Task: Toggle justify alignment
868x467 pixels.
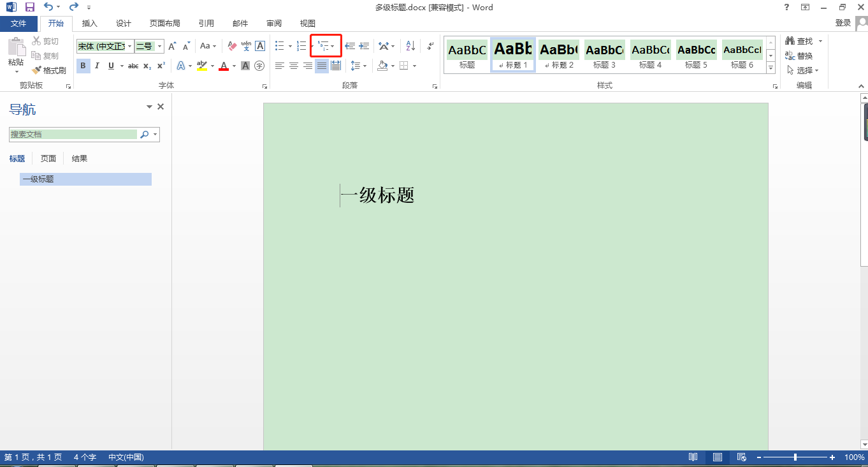Action: click(322, 66)
